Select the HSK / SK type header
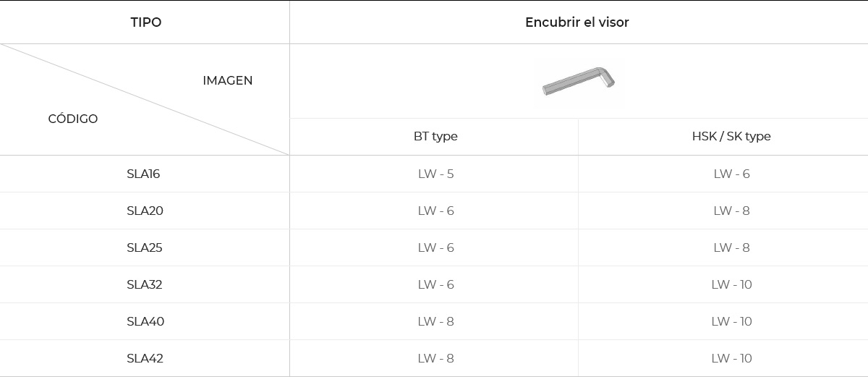 [x=731, y=136]
